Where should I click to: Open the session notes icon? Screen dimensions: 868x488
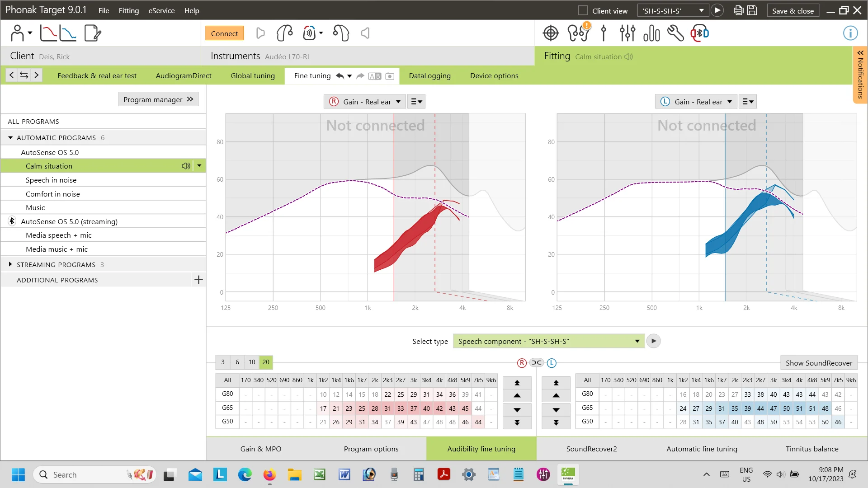click(93, 33)
